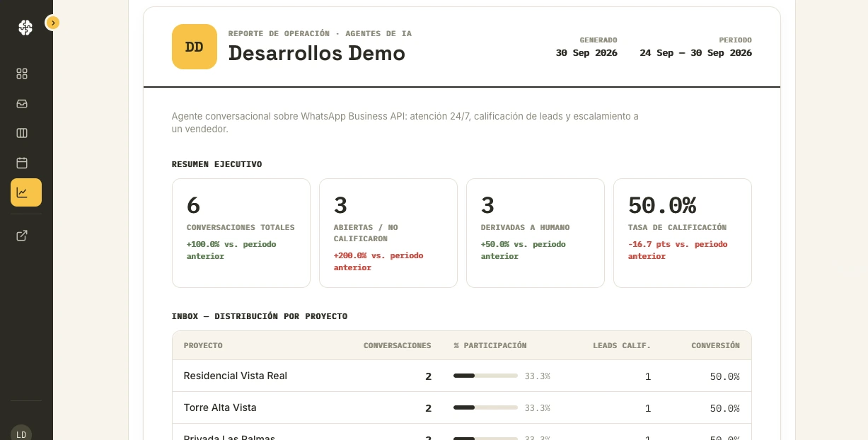Click the DD company logo badge
The width and height of the screenshot is (868, 440).
[195, 47]
